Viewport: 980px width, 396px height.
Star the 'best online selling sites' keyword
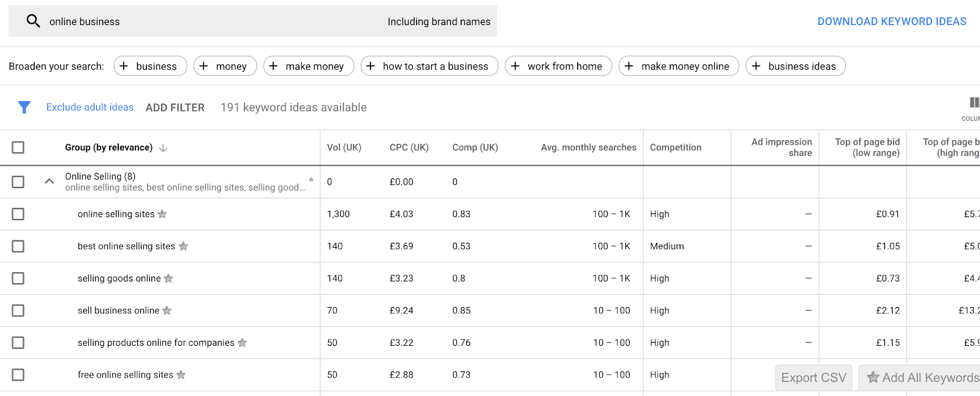pos(183,246)
